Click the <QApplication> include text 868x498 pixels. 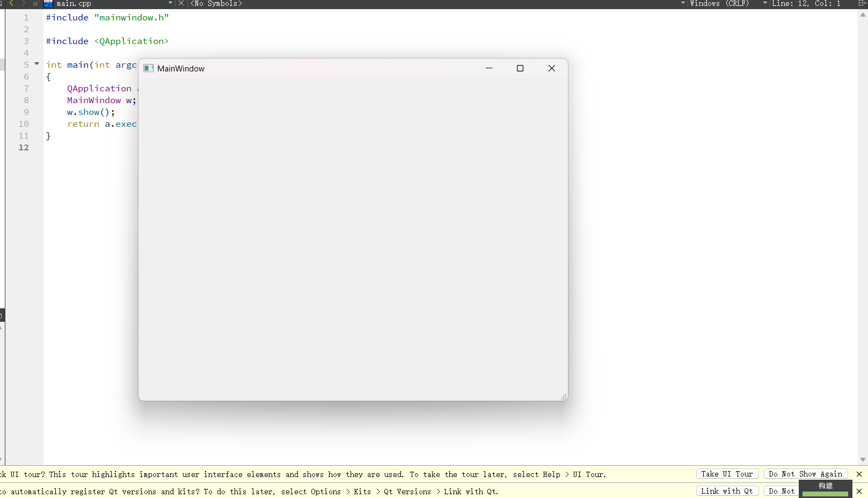coord(132,41)
